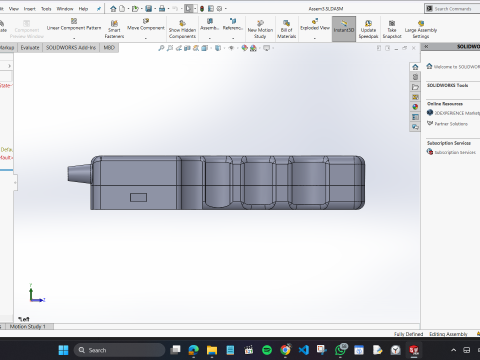The height and width of the screenshot is (360, 480).
Task: Activate Move Component tool
Action: (x=146, y=25)
